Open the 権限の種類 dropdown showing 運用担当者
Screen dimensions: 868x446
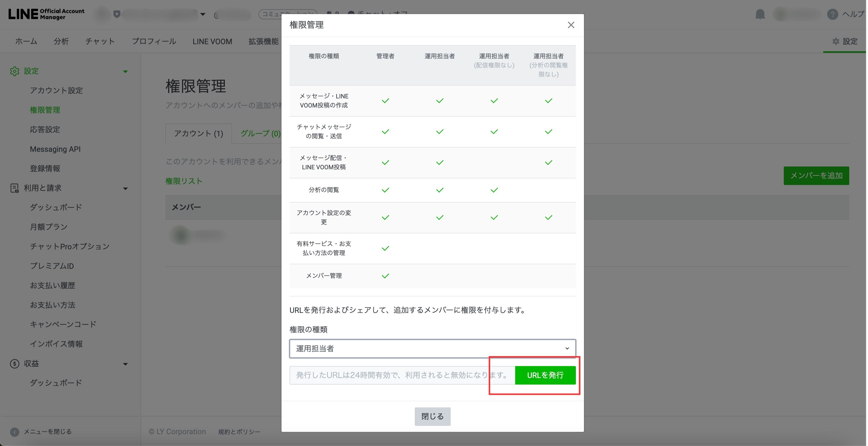point(432,349)
